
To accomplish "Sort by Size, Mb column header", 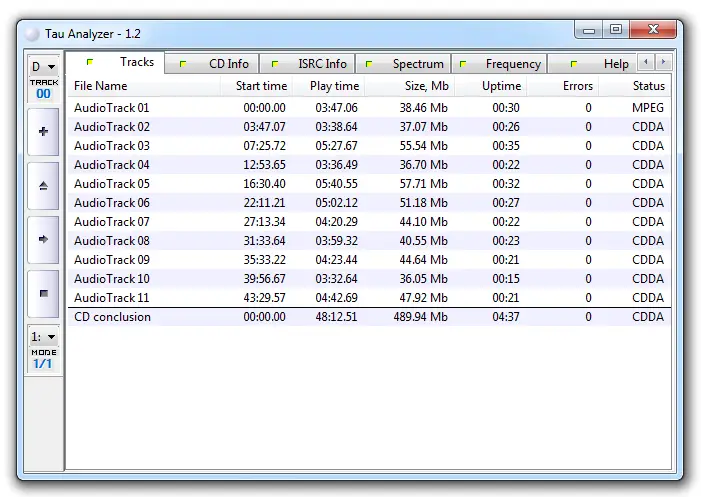I will 410,86.
